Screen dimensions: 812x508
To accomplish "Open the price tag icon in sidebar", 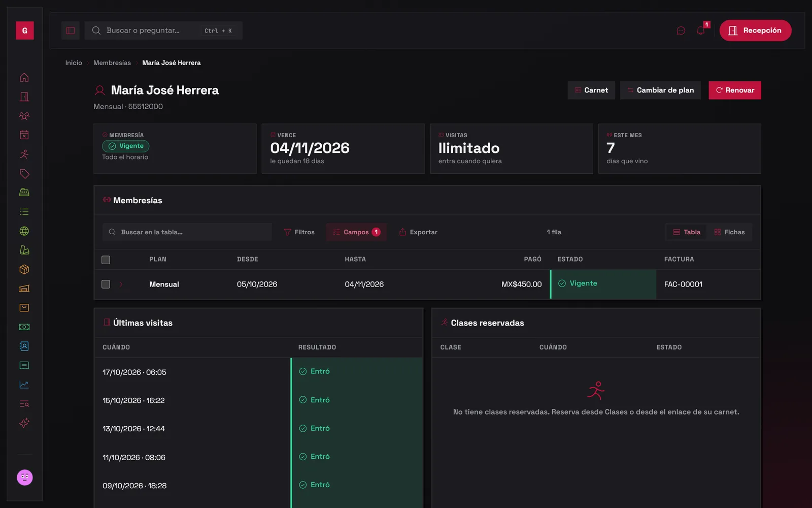I will tap(24, 174).
